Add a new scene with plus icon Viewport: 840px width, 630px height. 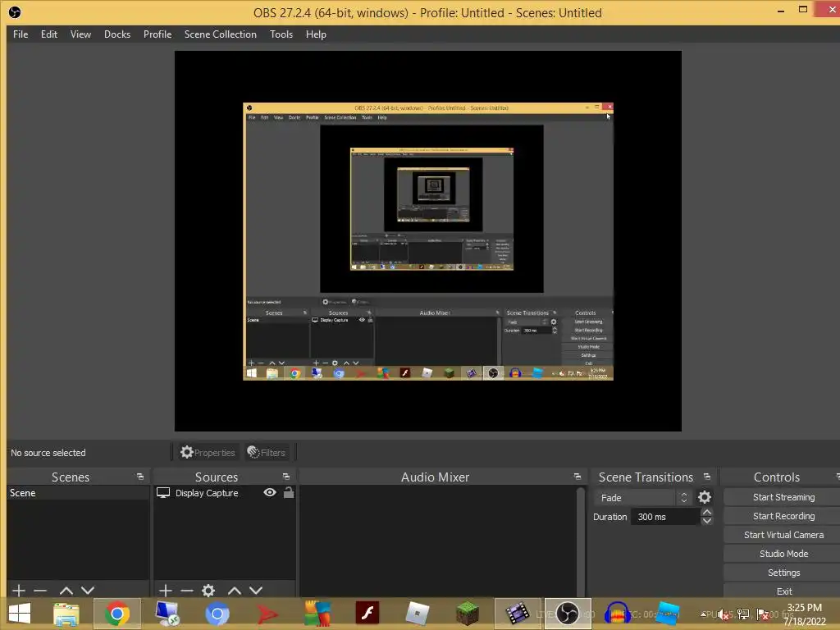(19, 591)
